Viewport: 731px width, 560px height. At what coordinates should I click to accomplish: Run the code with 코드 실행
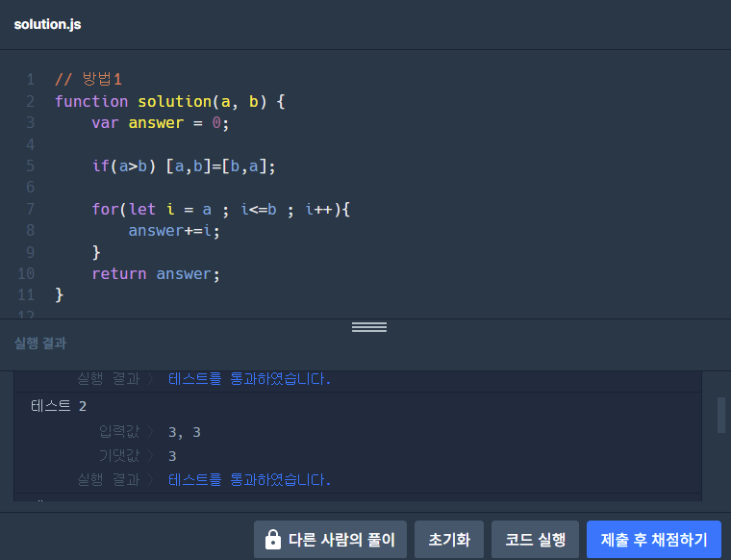(x=535, y=540)
